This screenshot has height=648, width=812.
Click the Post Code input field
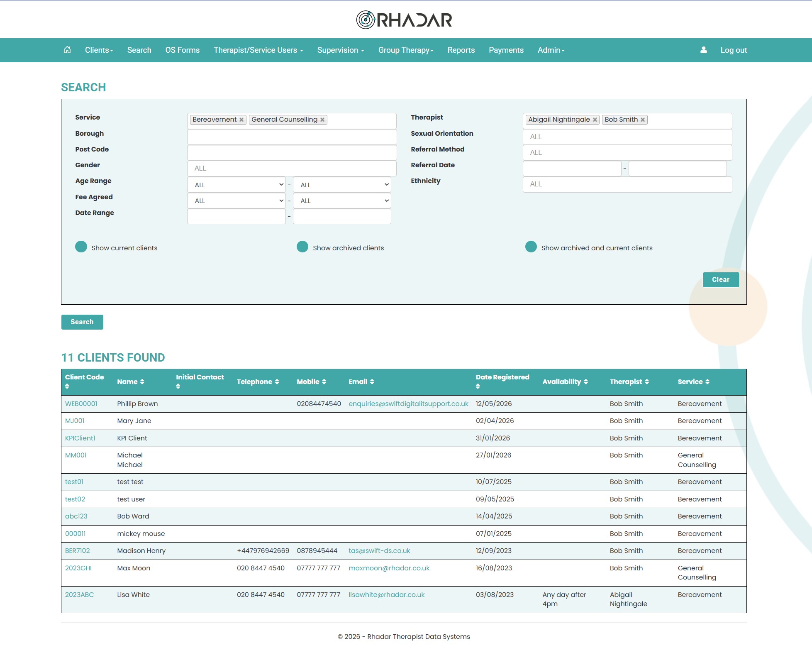pyautogui.click(x=292, y=153)
